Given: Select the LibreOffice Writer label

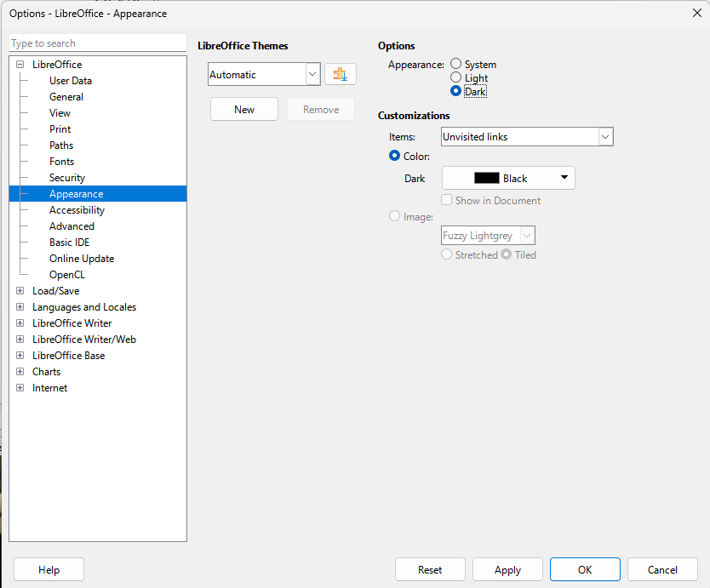Looking at the screenshot, I should (x=72, y=323).
